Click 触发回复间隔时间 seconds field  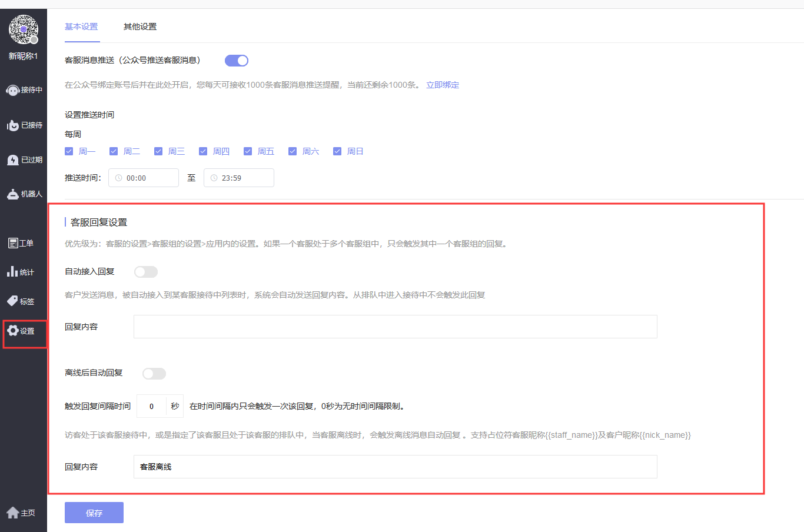(x=152, y=406)
